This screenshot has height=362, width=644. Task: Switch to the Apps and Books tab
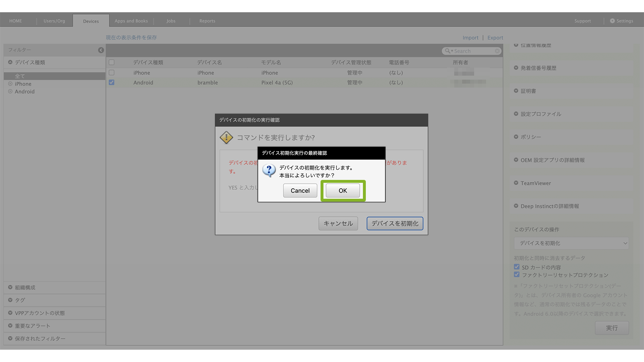pos(131,21)
